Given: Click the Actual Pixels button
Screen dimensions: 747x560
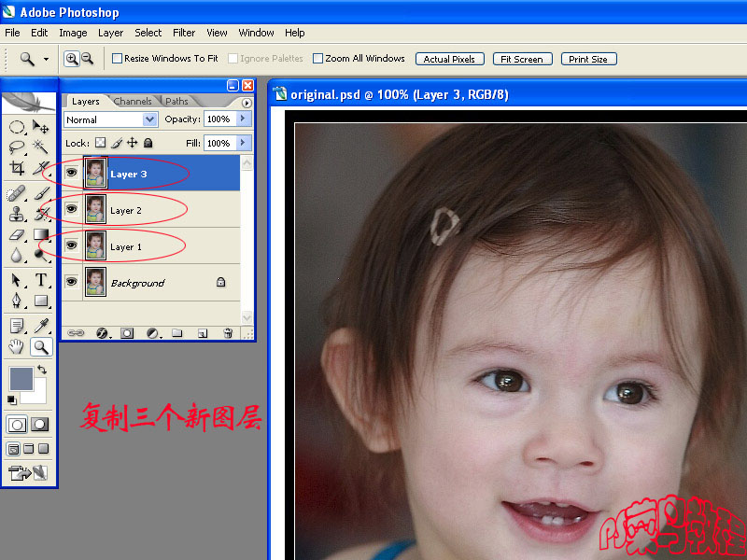Looking at the screenshot, I should tap(450, 59).
